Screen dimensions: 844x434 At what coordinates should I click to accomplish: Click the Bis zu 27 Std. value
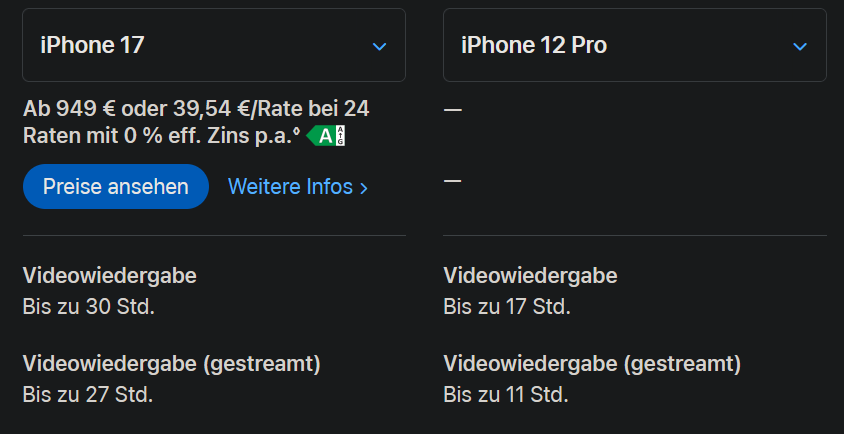point(88,395)
